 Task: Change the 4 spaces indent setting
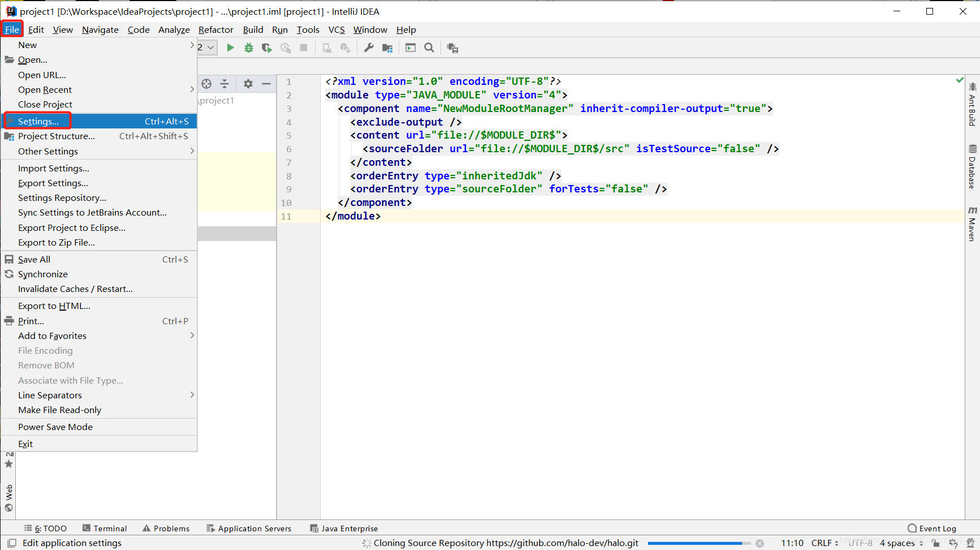click(x=901, y=543)
